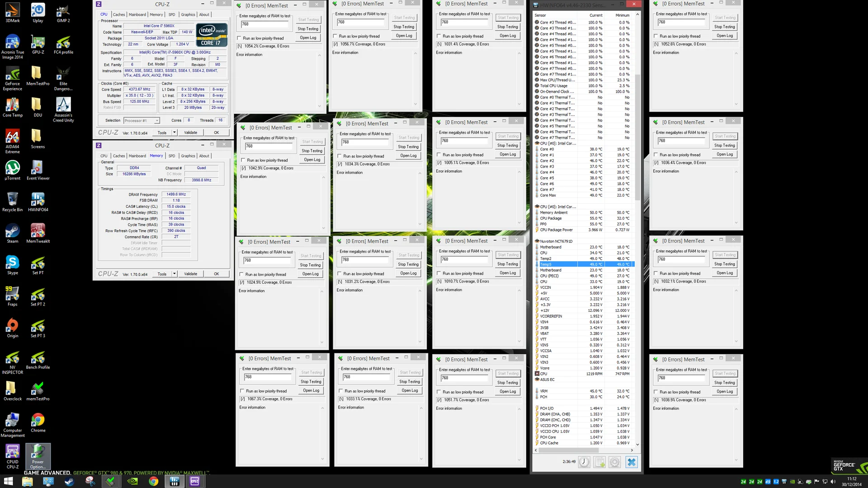Screen dimensions: 868x488
Task: Open the Recycle Bin
Action: pos(13,202)
